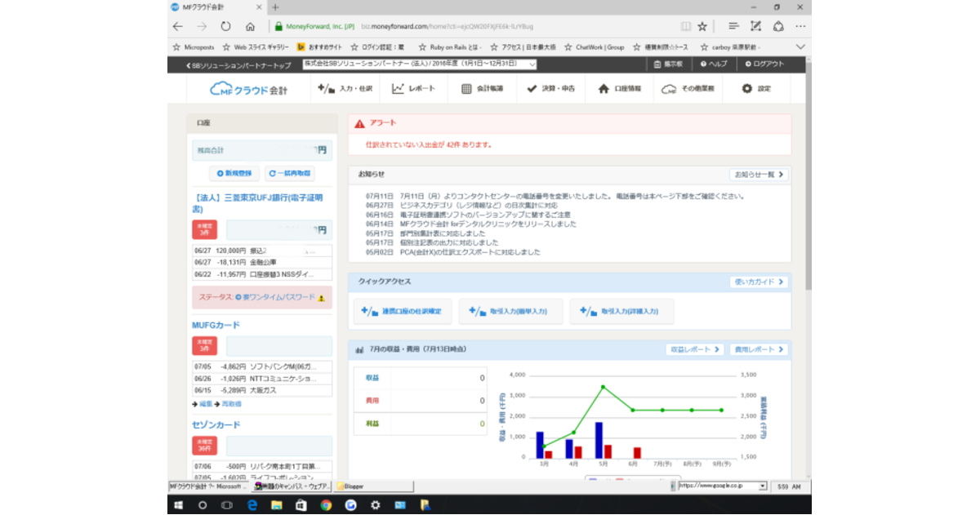980x515 pixels.
Task: Open the company and fiscal year dropdown
Action: pos(420,64)
